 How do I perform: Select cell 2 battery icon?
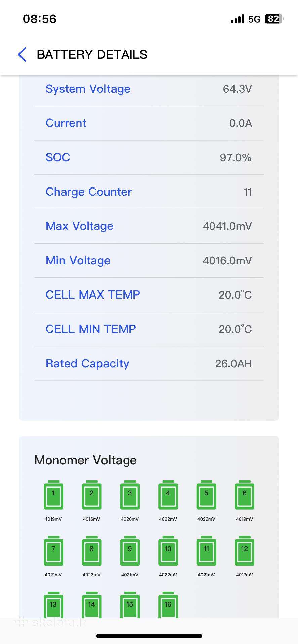coord(92,495)
